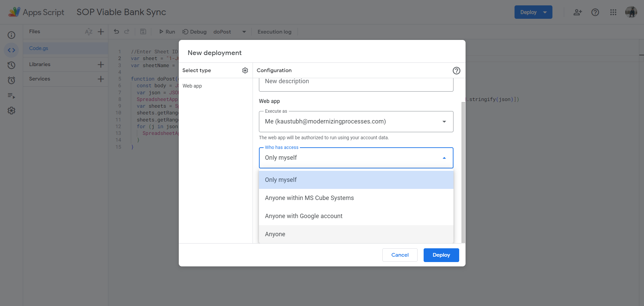644x306 pixels.
Task: Click the redo arrow in editor toolbar
Action: pyautogui.click(x=127, y=32)
